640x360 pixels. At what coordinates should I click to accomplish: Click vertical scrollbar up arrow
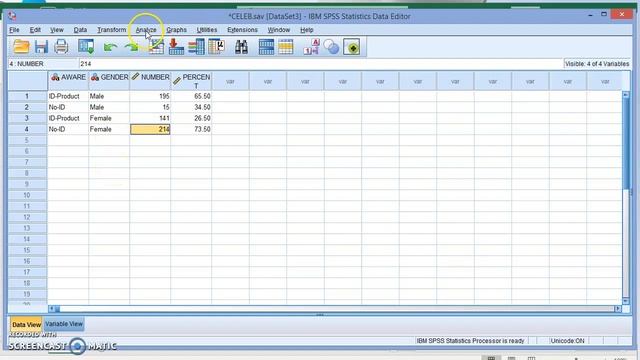coord(626,95)
